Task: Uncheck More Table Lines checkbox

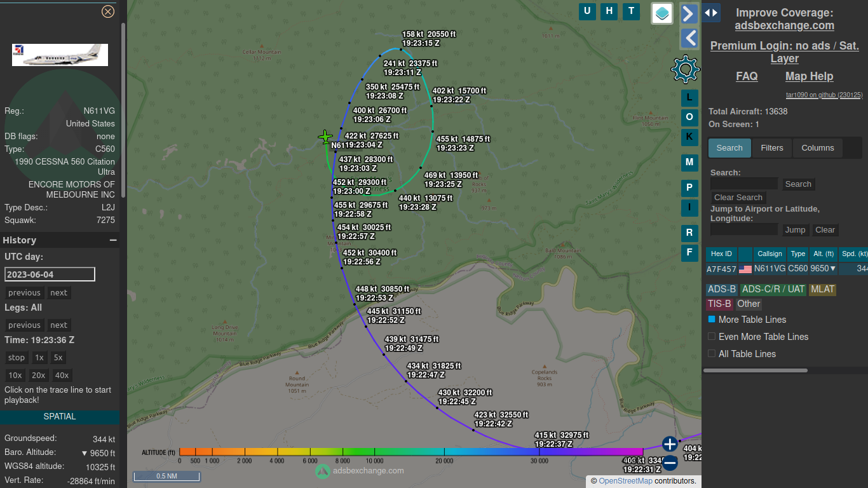Action: pyautogui.click(x=712, y=319)
